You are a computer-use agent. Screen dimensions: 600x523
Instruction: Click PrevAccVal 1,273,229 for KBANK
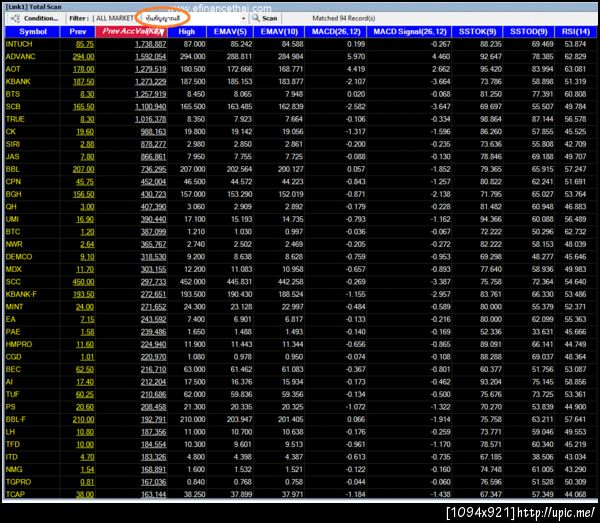[150, 82]
